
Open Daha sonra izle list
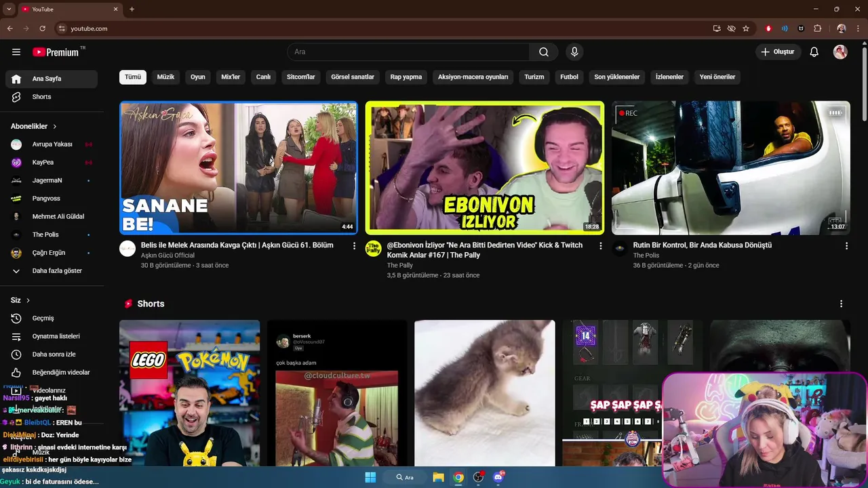(x=52, y=354)
